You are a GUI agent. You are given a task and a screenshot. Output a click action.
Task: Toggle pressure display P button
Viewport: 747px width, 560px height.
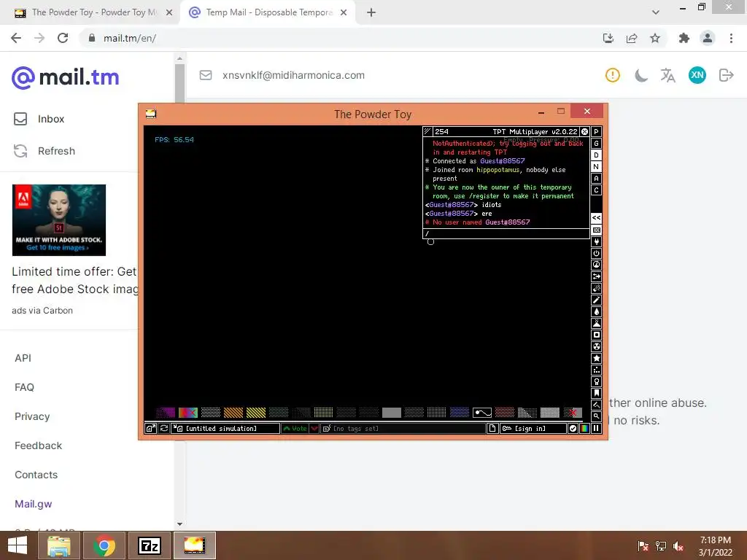click(x=597, y=132)
